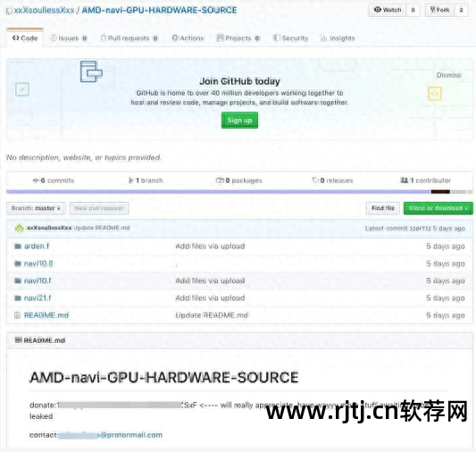Open the 0 packages link
Image resolution: width=476 pixels, height=452 pixels.
click(x=239, y=180)
